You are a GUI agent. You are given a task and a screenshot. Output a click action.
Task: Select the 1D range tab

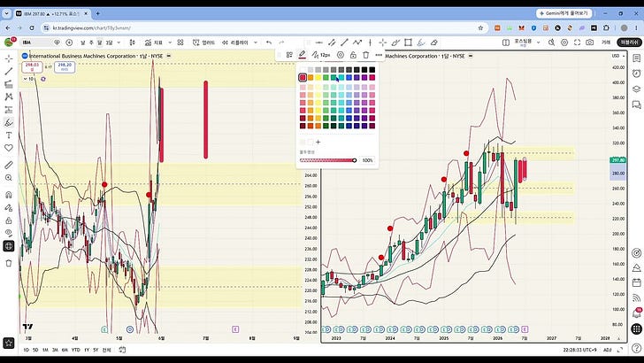pos(26,350)
